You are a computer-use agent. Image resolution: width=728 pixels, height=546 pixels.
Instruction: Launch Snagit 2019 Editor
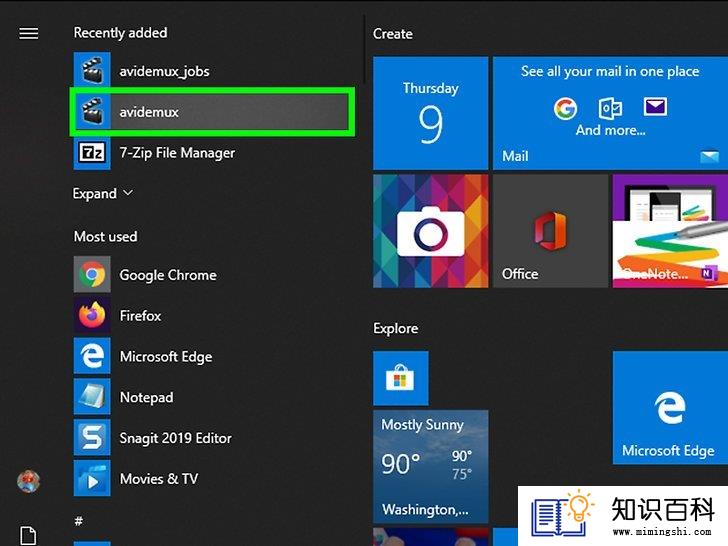pos(211,438)
